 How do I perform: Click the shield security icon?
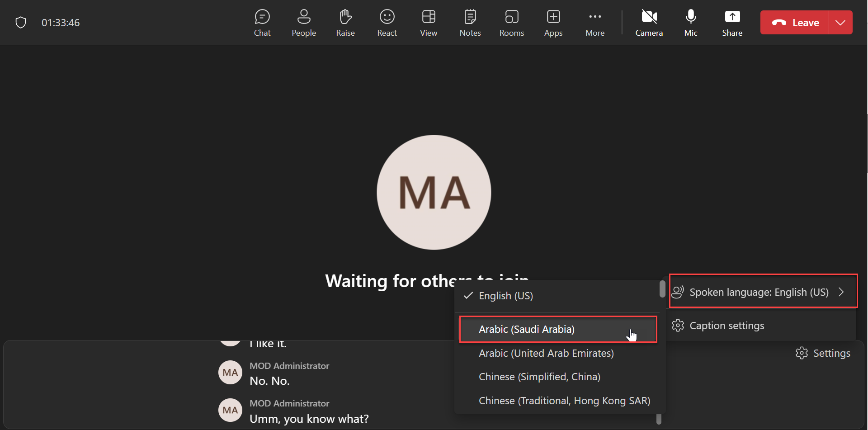[21, 23]
